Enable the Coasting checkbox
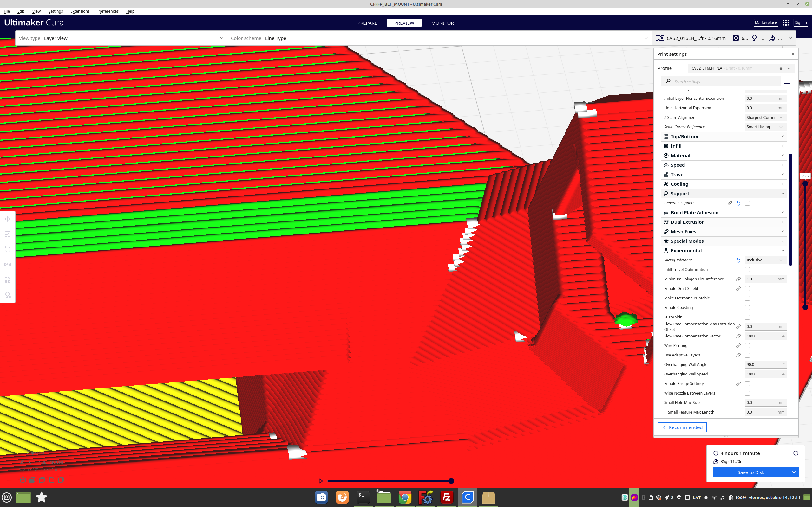The image size is (812, 507). [747, 307]
